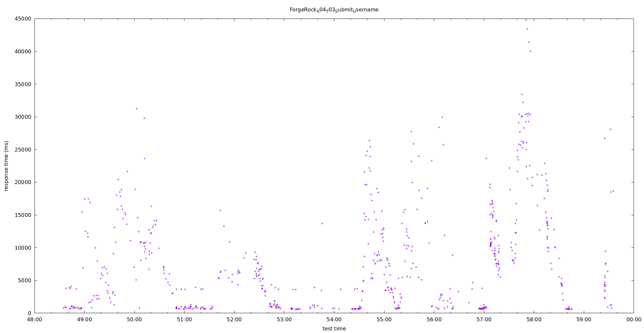Click the isolated data point near 13700 before 54:00
644x333 pixels.
[322, 223]
